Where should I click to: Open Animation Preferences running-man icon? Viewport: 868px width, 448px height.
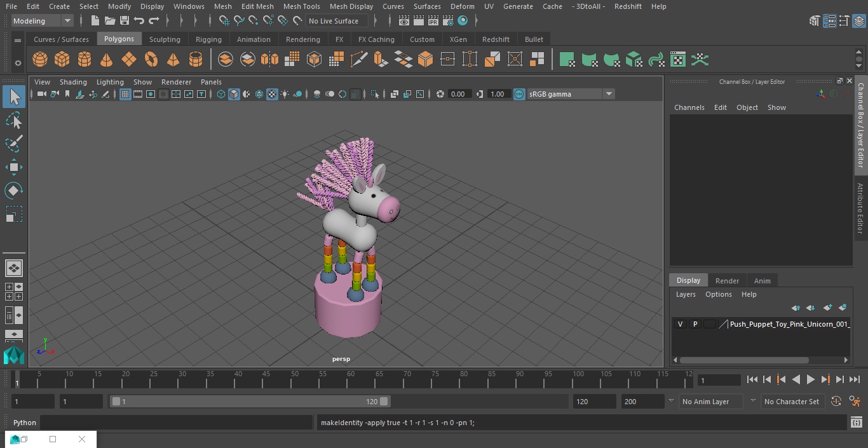pyautogui.click(x=855, y=402)
